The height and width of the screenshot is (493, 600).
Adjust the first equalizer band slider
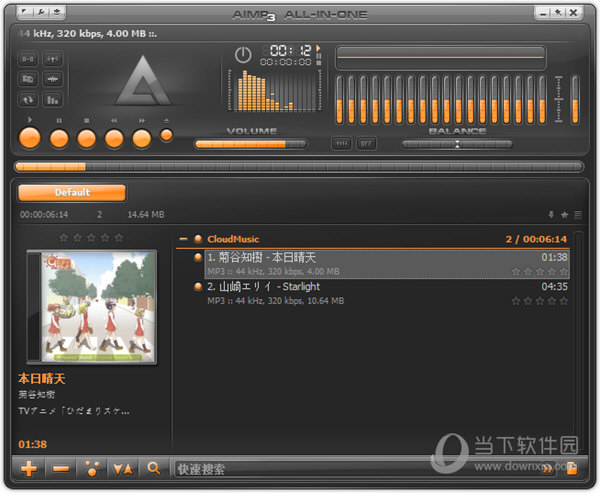pos(339,100)
